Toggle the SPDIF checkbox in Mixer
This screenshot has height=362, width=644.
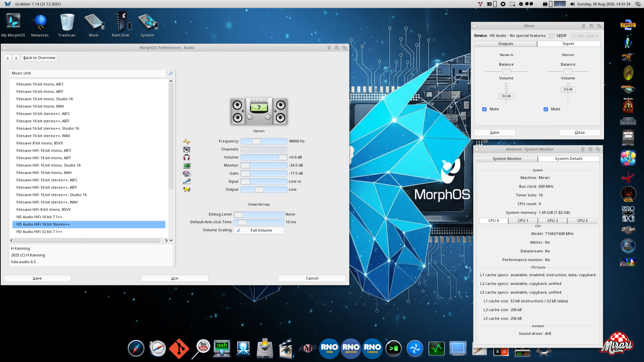[551, 36]
